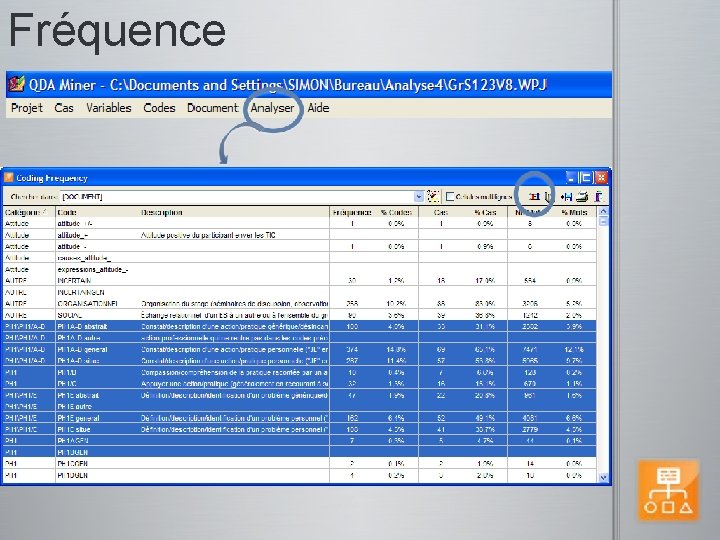Maximize the Coding Frequency window
This screenshot has height=540, width=720.
point(586,177)
